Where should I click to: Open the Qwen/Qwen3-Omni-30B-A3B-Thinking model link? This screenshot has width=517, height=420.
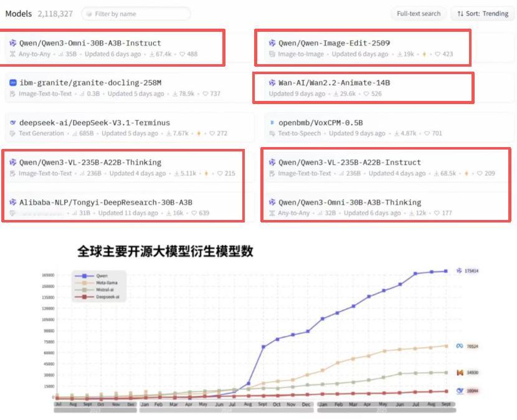(349, 203)
